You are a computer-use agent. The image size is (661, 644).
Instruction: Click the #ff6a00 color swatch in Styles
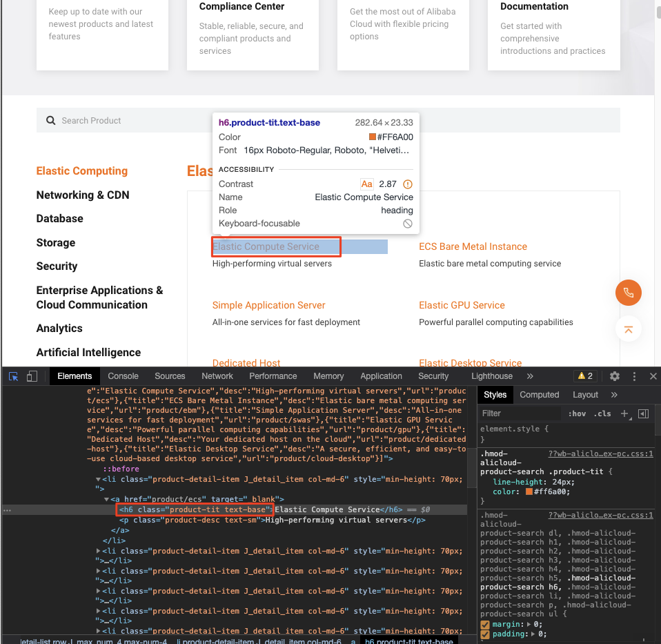tap(529, 491)
